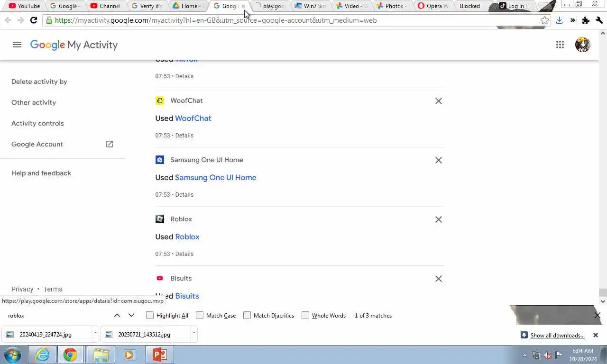Switch to the play.google tab
The image size is (607, 364).
[x=270, y=6]
